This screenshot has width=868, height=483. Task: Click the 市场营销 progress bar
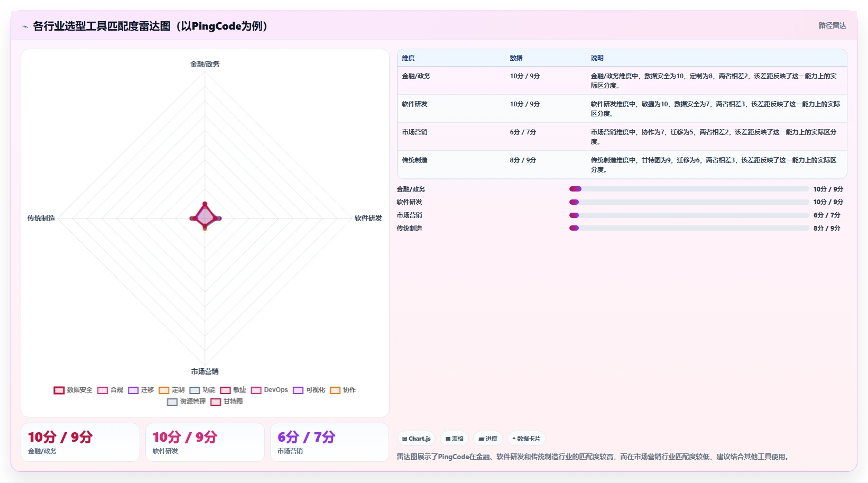tap(689, 215)
